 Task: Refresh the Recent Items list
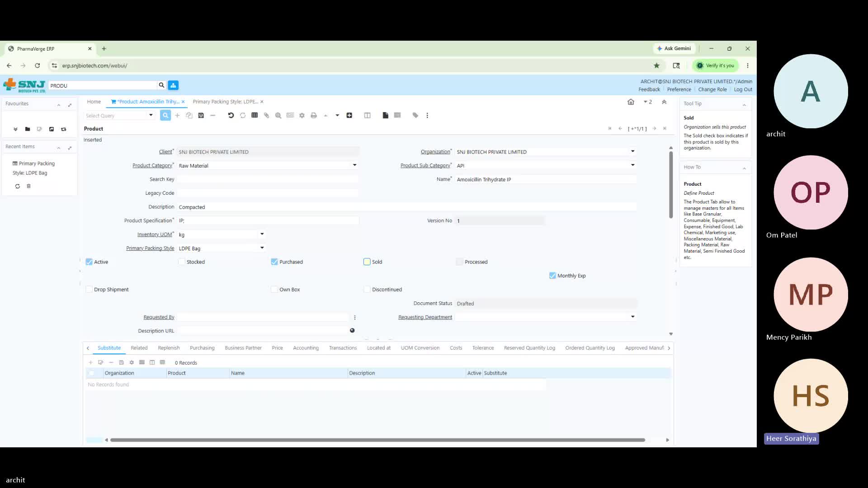17,186
